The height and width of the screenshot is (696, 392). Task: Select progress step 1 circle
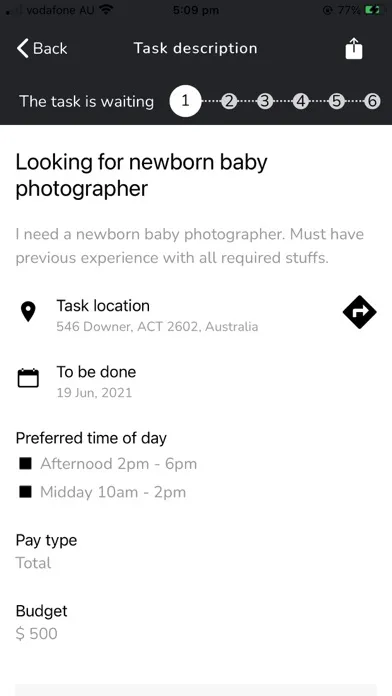point(185,101)
